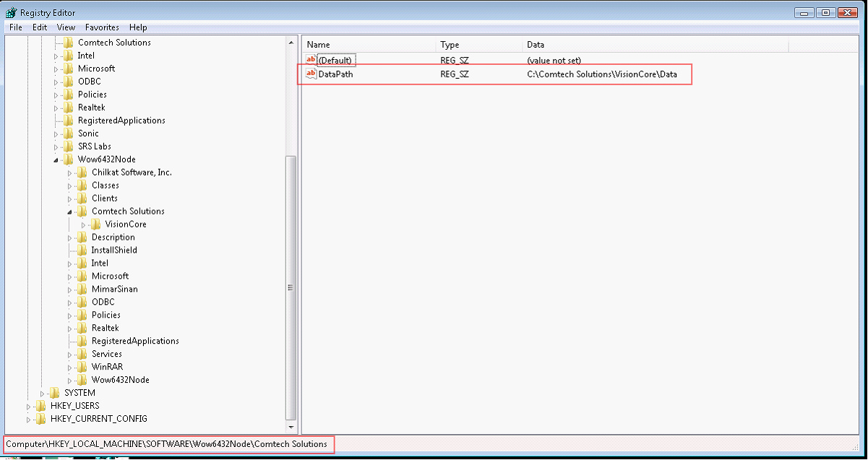
Task: Expand the VisionCore subkey
Action: coord(85,225)
